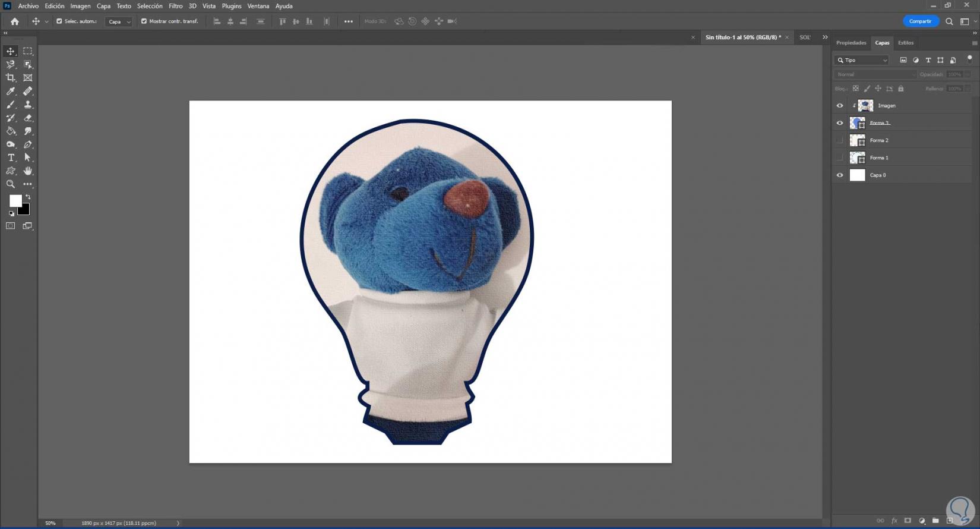Expand the Normal blend mode dropdown

click(x=875, y=74)
